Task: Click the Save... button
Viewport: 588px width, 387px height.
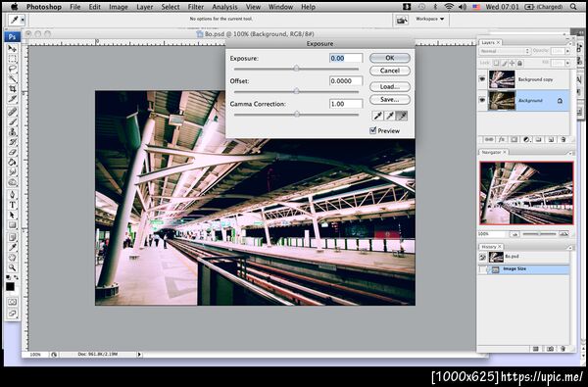Action: click(390, 99)
